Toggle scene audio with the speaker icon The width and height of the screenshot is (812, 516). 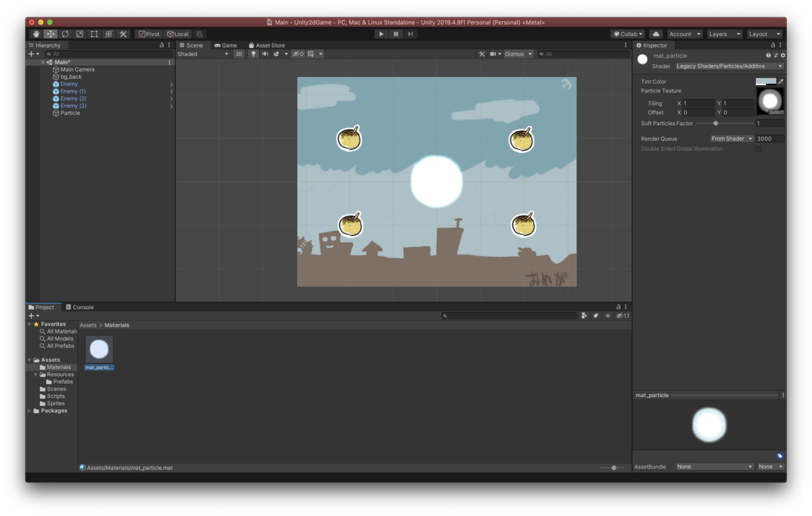[x=265, y=54]
